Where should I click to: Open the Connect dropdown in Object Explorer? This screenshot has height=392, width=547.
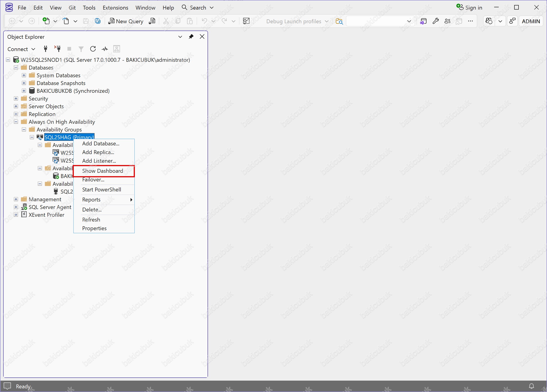pos(21,49)
